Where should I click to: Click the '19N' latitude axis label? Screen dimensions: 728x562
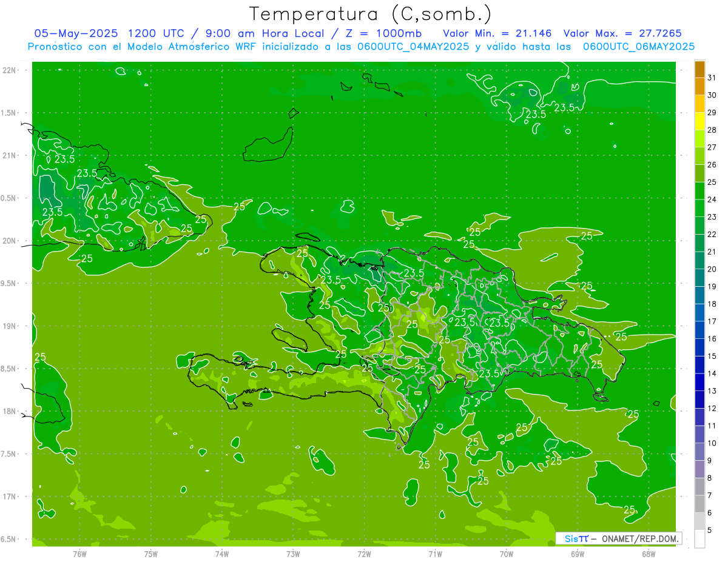point(9,326)
